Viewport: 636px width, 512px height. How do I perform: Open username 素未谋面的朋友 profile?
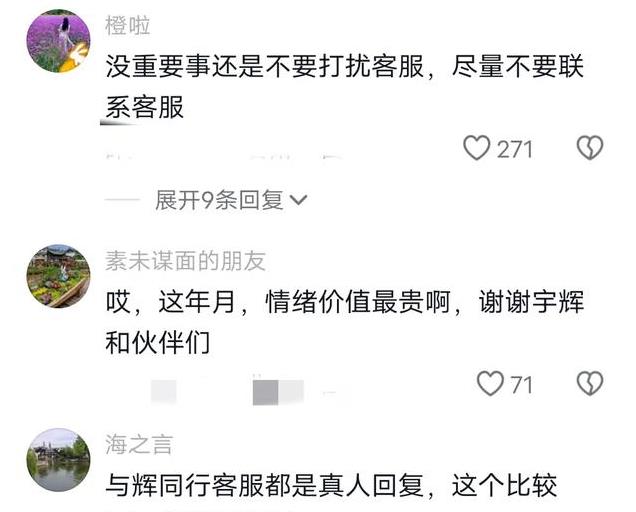coord(185,261)
